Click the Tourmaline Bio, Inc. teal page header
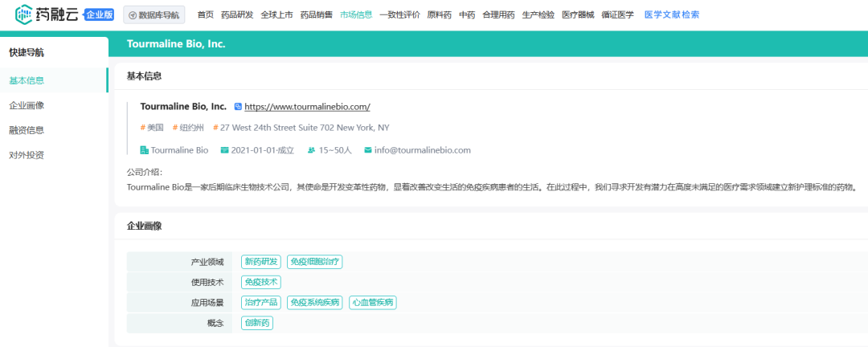This screenshot has height=347, width=868. [176, 43]
